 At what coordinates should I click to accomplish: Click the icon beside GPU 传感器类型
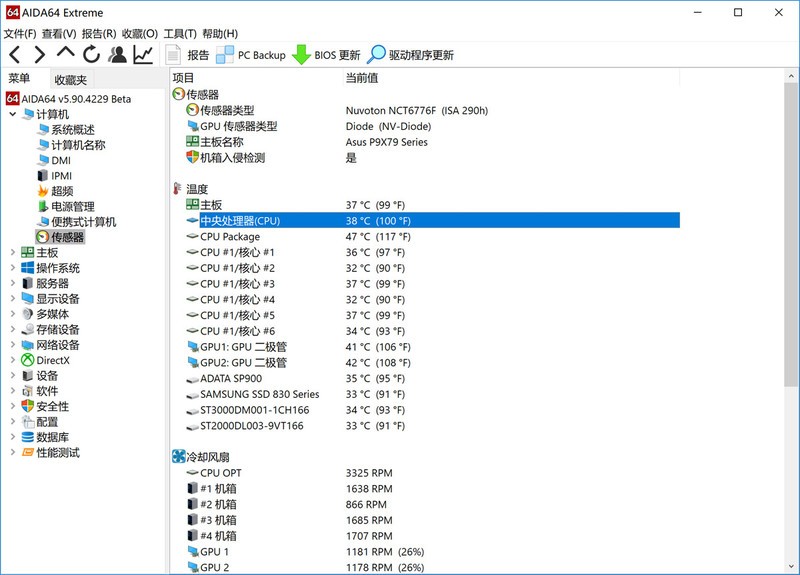[192, 126]
